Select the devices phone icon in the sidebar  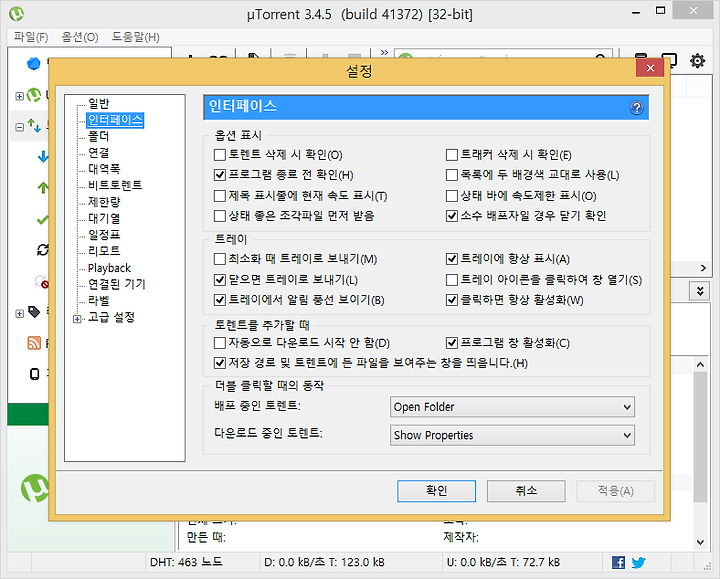(x=34, y=374)
